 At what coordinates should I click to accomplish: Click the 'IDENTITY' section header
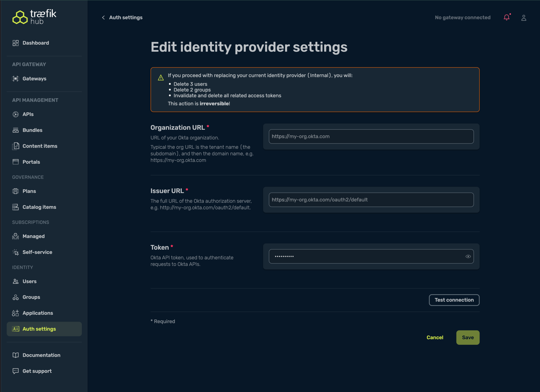22,267
